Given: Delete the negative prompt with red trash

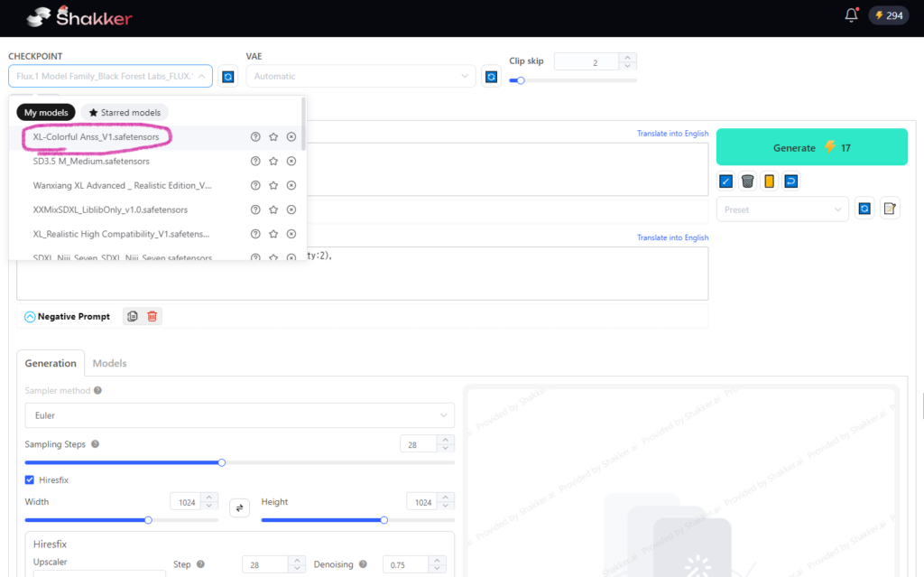Looking at the screenshot, I should 152,316.
